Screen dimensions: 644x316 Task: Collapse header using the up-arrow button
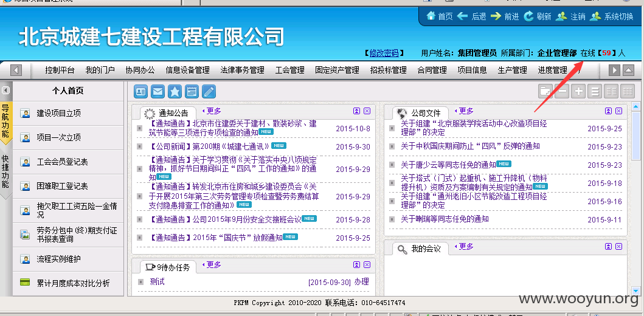pyautogui.click(x=628, y=70)
